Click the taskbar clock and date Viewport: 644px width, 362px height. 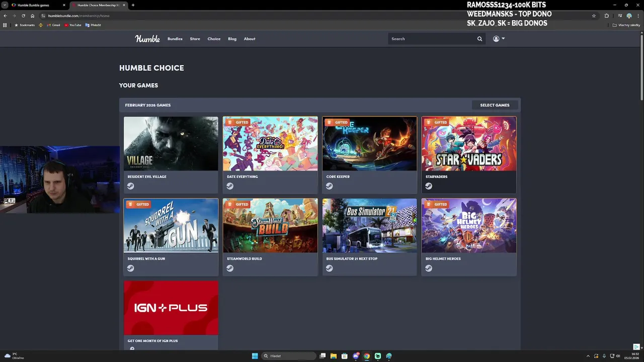coord(631,356)
